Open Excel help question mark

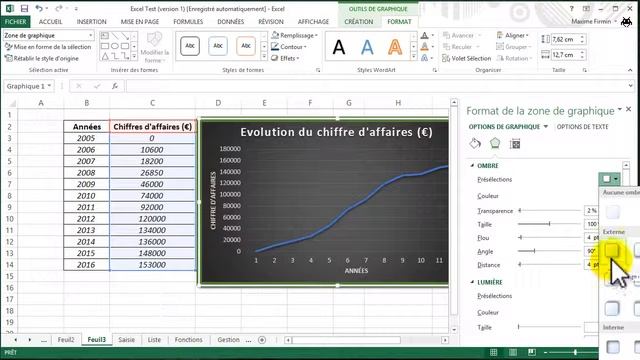(x=571, y=9)
